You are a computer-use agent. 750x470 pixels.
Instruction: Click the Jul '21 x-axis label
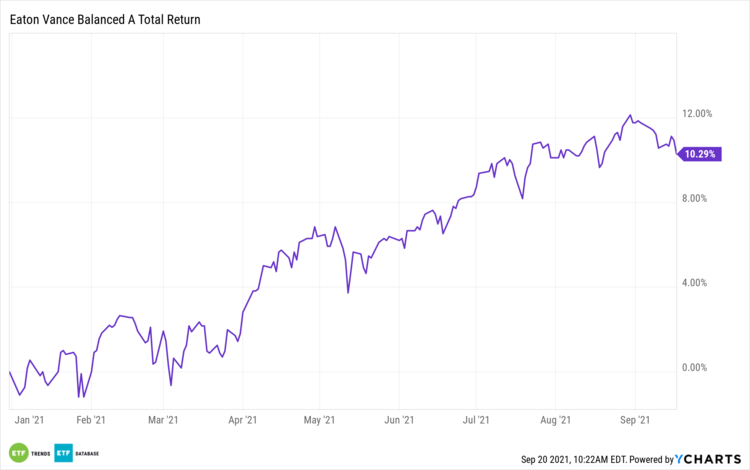tap(476, 420)
